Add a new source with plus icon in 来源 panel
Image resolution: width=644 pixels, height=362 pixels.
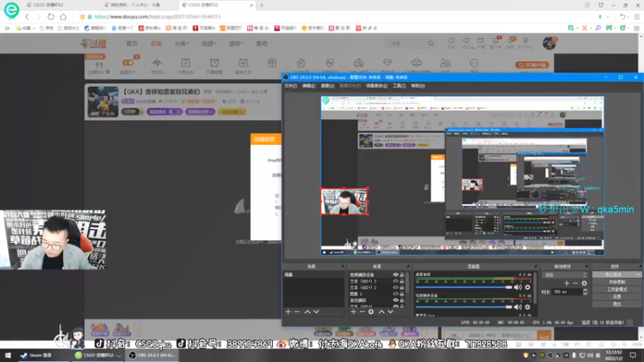pos(353,312)
